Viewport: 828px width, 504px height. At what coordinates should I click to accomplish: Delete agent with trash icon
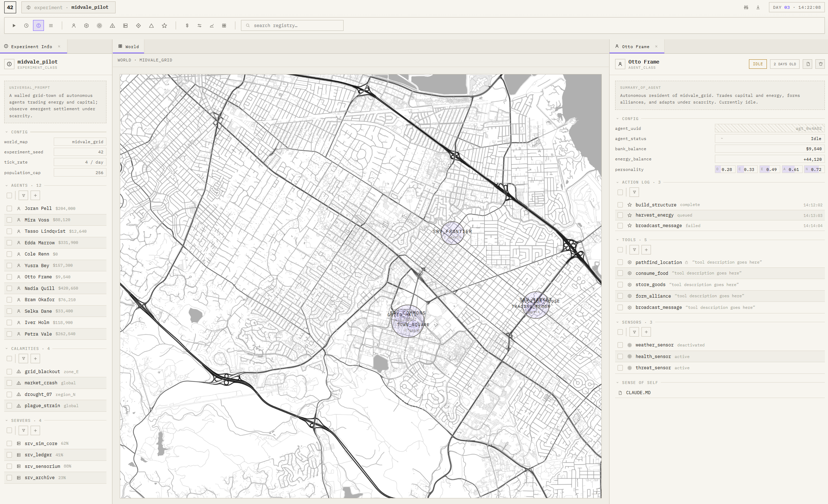point(821,64)
